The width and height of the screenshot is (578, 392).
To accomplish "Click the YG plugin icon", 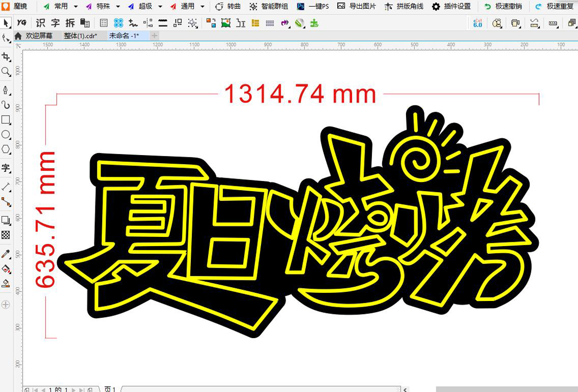I will point(22,23).
